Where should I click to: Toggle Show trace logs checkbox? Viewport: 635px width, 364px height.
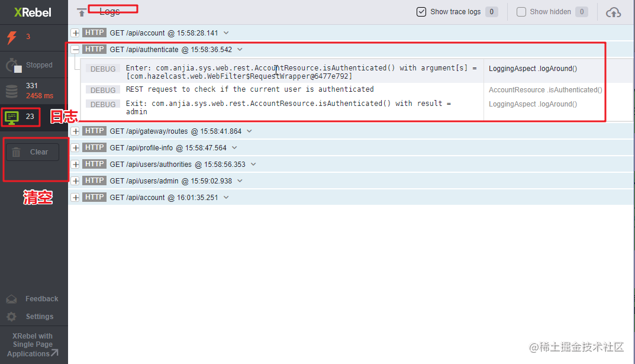[421, 12]
